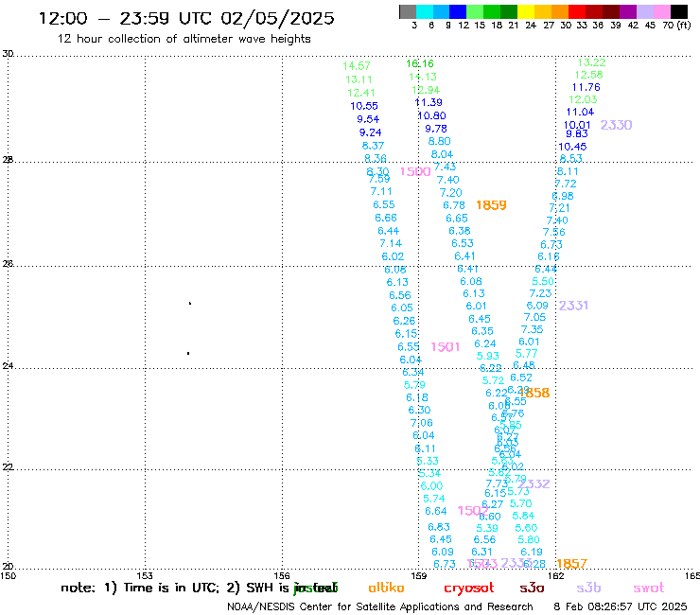The width and height of the screenshot is (700, 615).
Task: Select the 's3b' satellite legend label
Action: [x=588, y=588]
